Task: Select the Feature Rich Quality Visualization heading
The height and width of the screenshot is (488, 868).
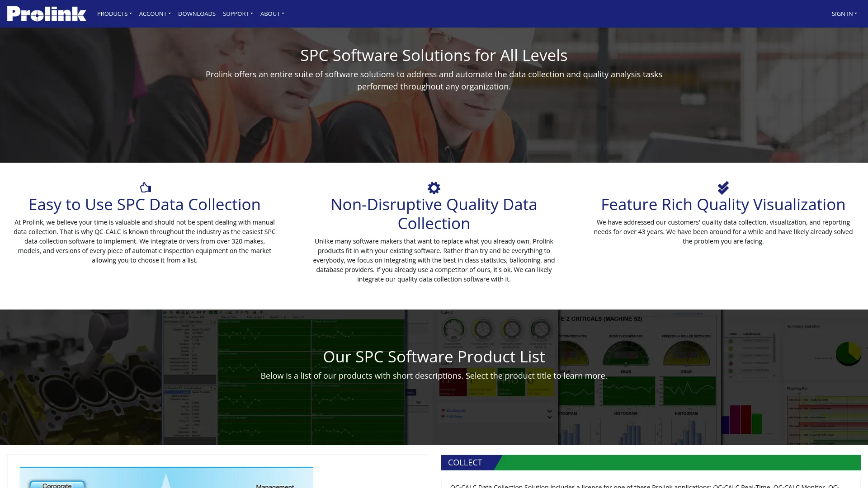Action: click(x=723, y=205)
